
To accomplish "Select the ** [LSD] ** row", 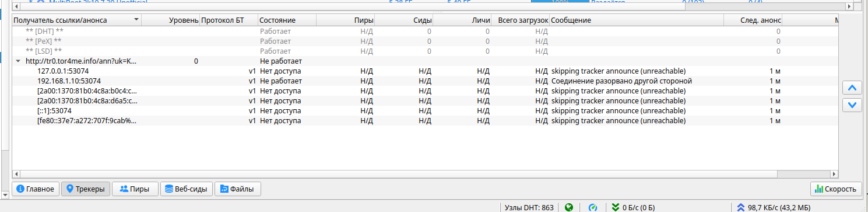I will [x=425, y=51].
